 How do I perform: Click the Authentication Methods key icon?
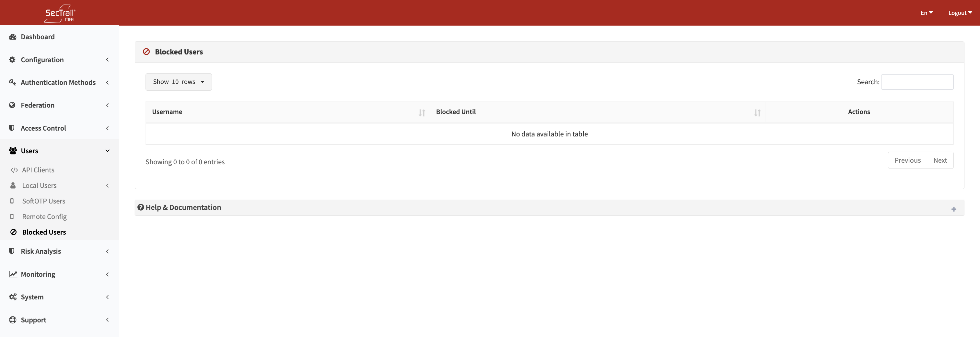tap(13, 83)
